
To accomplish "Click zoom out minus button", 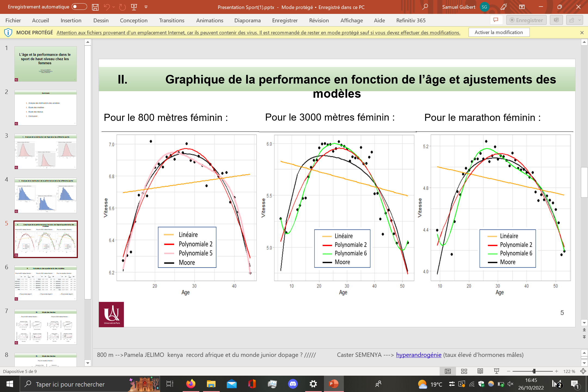I will coord(509,371).
